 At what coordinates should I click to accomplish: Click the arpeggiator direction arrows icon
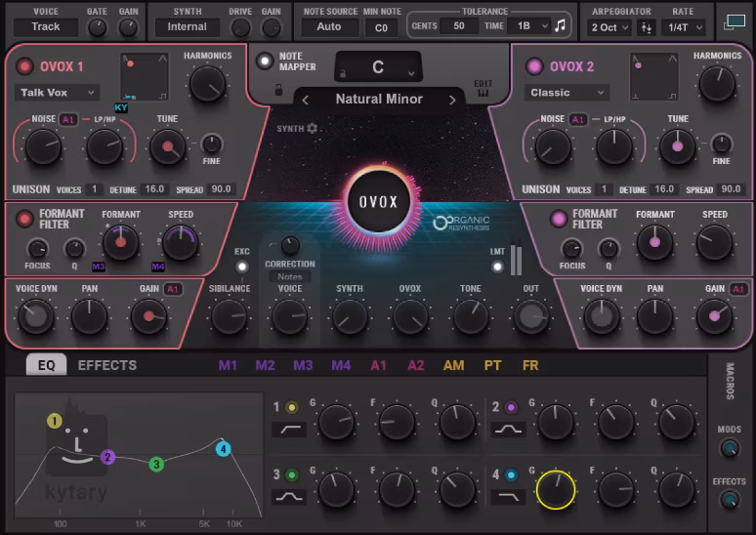pyautogui.click(x=646, y=27)
